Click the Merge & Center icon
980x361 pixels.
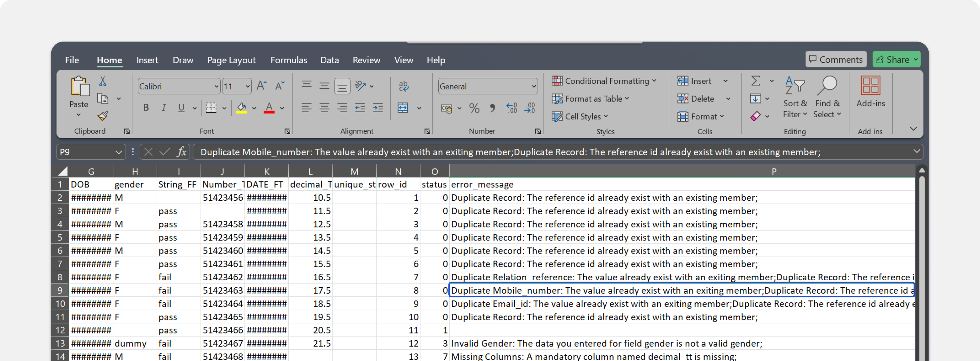pyautogui.click(x=403, y=108)
